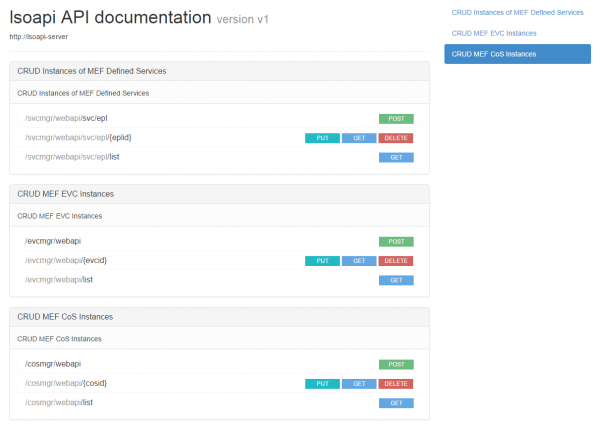
Task: Open sidebar link CRUD MEF EVC Instances
Action: pyautogui.click(x=494, y=33)
